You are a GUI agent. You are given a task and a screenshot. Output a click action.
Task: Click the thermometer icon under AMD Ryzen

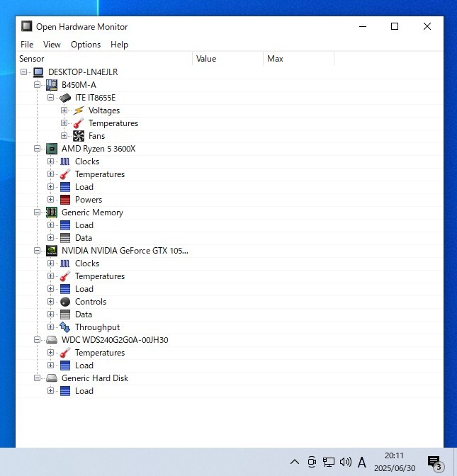(65, 174)
